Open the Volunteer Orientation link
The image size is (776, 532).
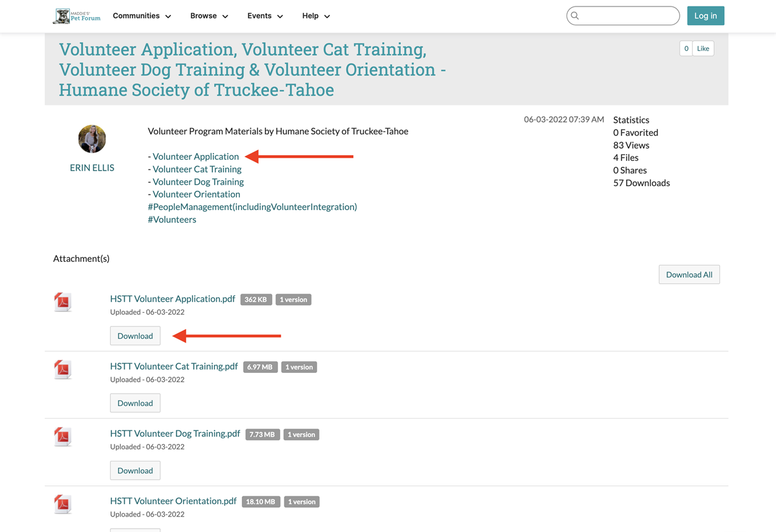pos(197,194)
